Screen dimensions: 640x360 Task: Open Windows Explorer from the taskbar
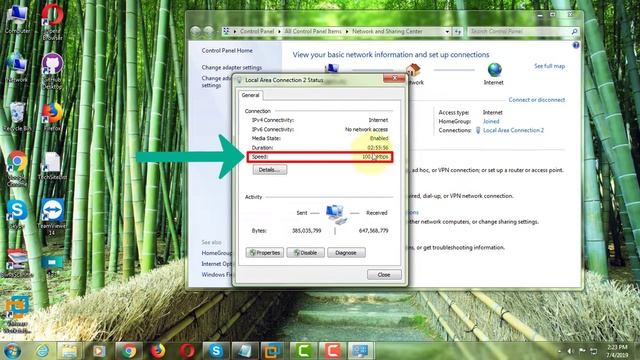pyautogui.click(x=70, y=351)
